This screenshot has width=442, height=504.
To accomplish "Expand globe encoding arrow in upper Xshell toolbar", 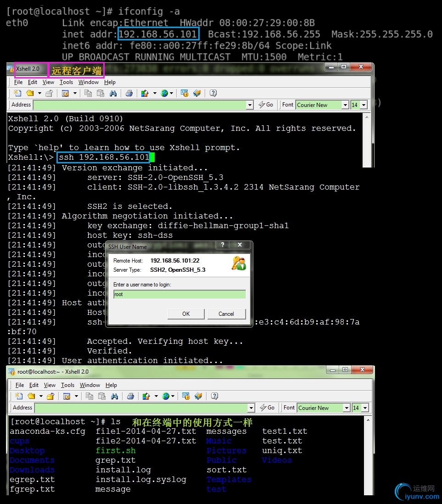I will tap(171, 93).
